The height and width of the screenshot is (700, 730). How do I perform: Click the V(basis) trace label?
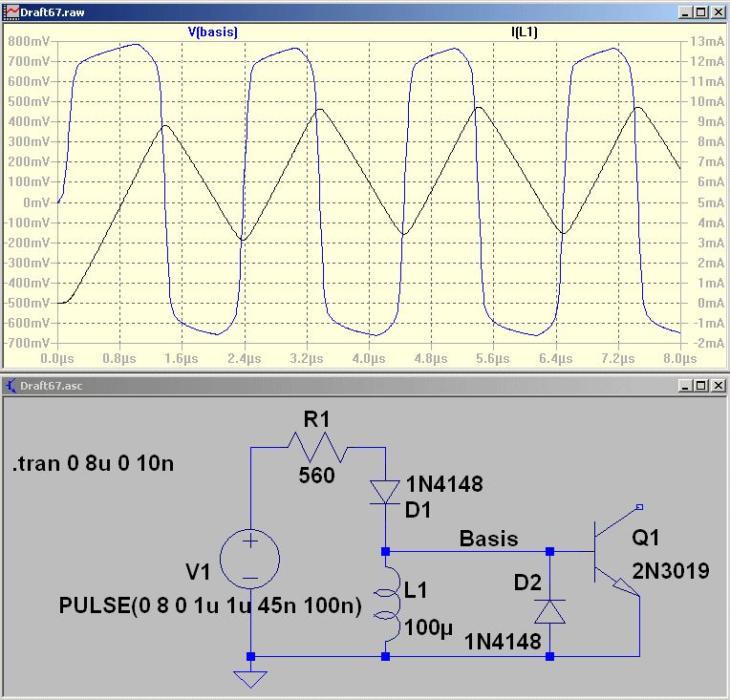click(x=213, y=32)
